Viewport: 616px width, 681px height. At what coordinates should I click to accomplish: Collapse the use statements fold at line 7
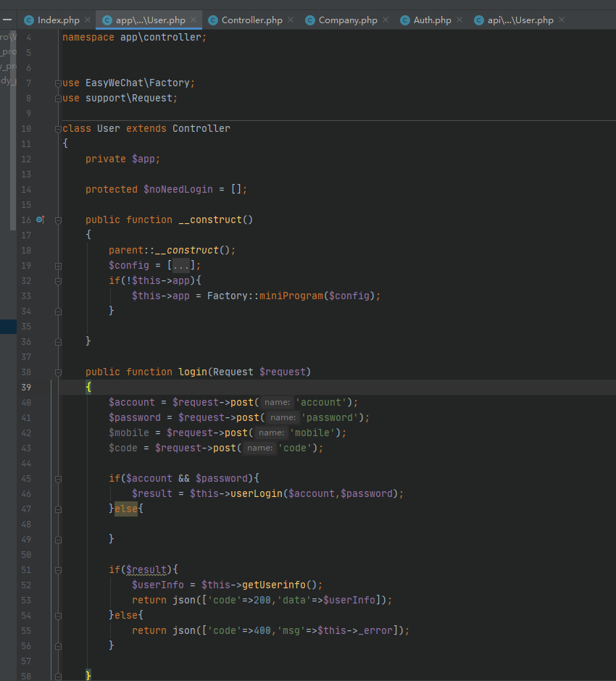[x=58, y=83]
